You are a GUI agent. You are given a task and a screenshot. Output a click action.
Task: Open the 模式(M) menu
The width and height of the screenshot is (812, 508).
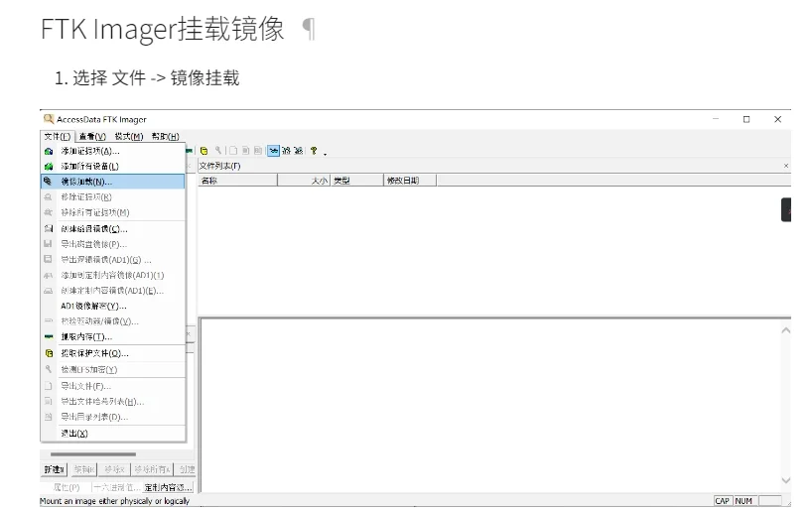pyautogui.click(x=129, y=136)
